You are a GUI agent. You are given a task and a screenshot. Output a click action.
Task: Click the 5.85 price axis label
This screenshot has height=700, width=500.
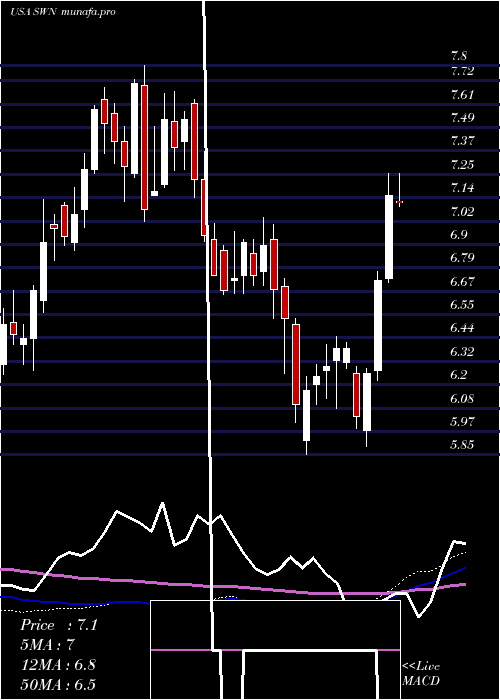pyautogui.click(x=462, y=445)
